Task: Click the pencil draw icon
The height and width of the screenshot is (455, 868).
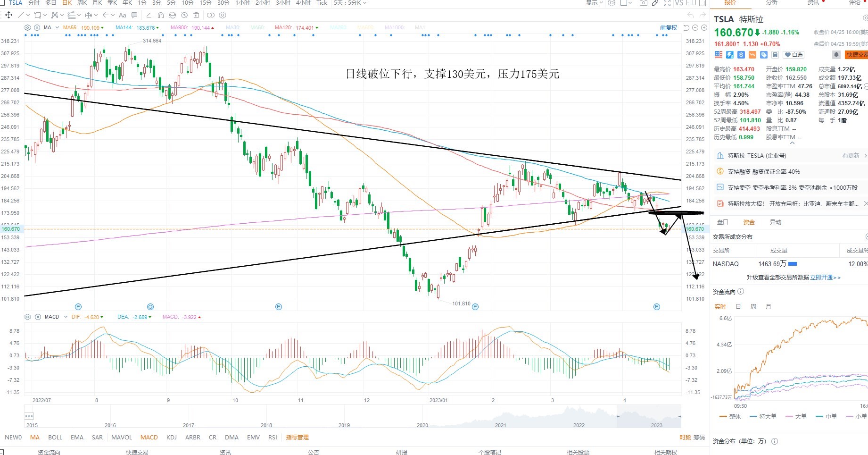Action: [x=655, y=3]
